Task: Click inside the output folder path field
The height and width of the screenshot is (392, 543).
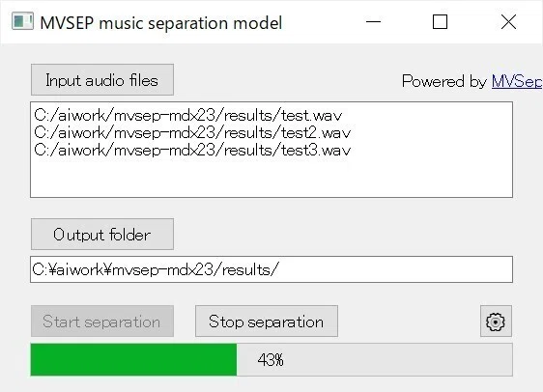Action: point(271,269)
